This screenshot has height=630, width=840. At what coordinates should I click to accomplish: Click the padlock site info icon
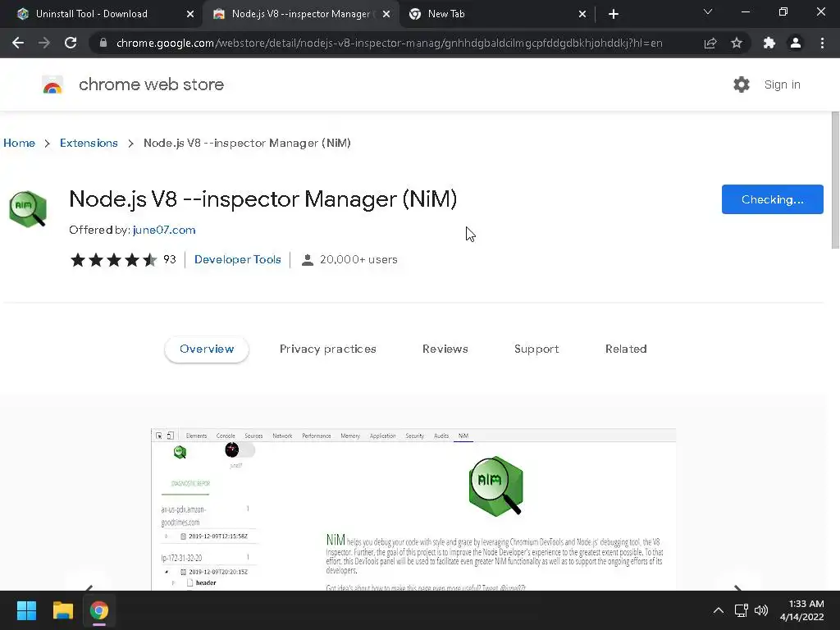[103, 43]
